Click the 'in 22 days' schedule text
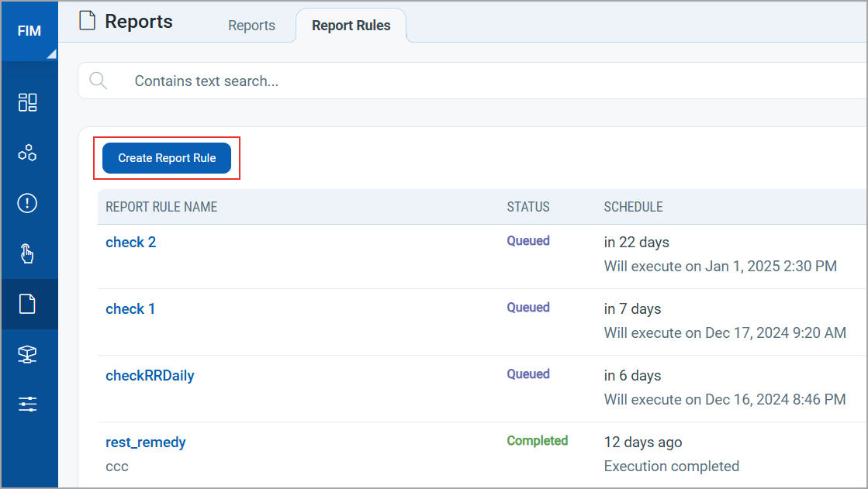 coord(637,243)
